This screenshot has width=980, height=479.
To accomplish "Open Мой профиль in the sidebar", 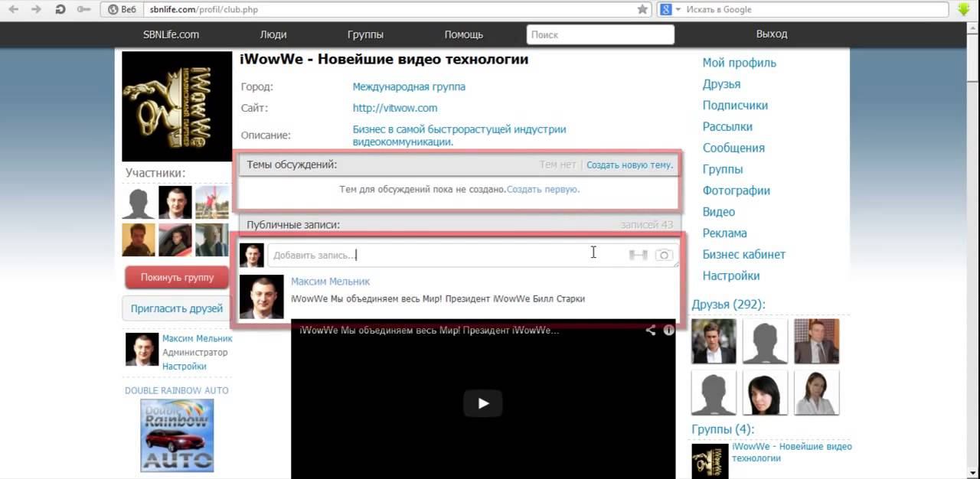I will [740, 63].
